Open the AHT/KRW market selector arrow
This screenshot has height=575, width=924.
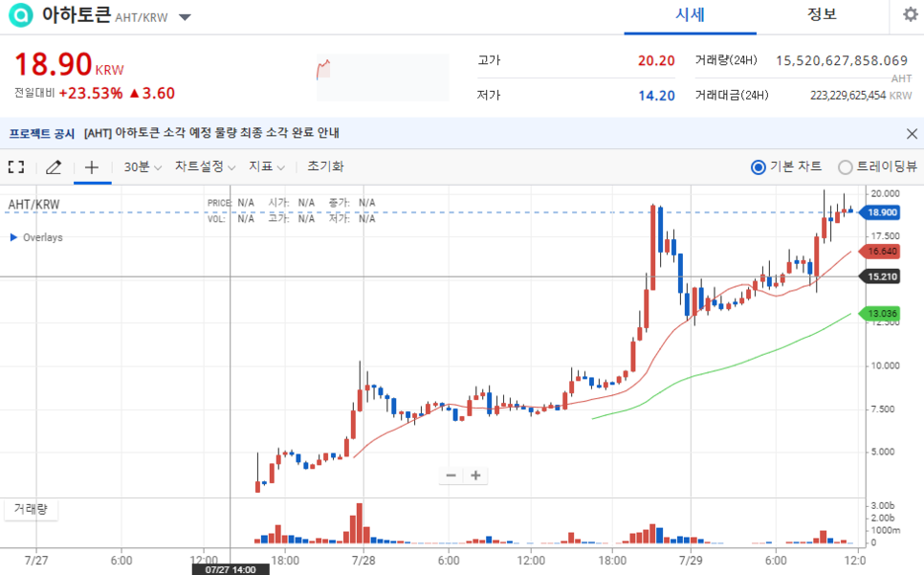pyautogui.click(x=185, y=17)
